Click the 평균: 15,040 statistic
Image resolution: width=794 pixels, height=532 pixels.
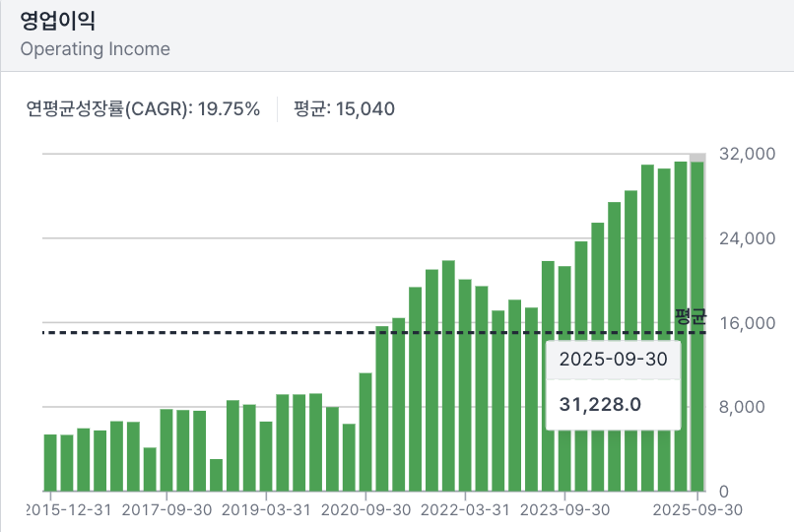(x=344, y=108)
